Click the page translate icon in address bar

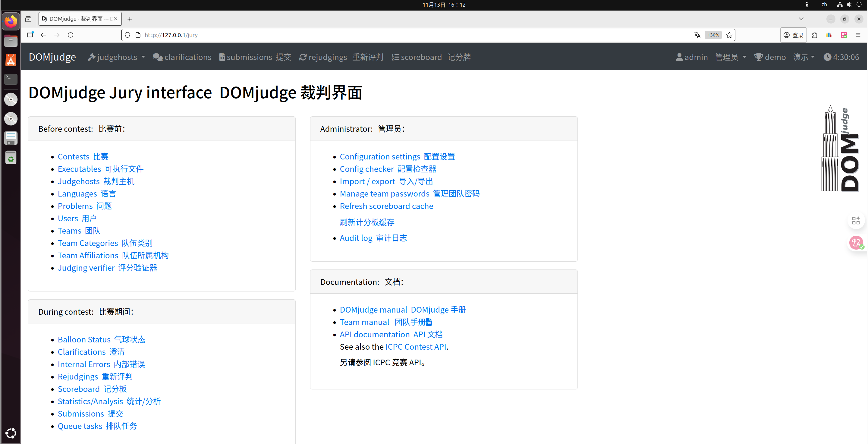click(x=697, y=35)
